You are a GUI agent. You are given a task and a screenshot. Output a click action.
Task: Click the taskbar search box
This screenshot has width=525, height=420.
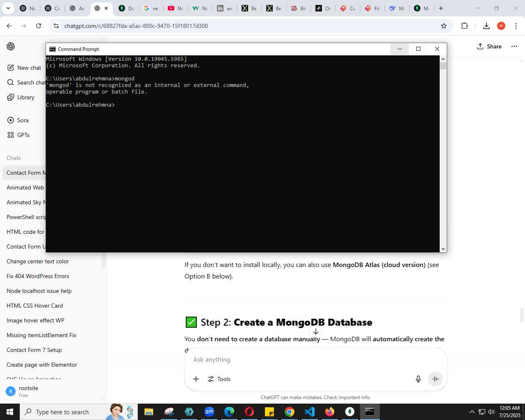pos(78,412)
